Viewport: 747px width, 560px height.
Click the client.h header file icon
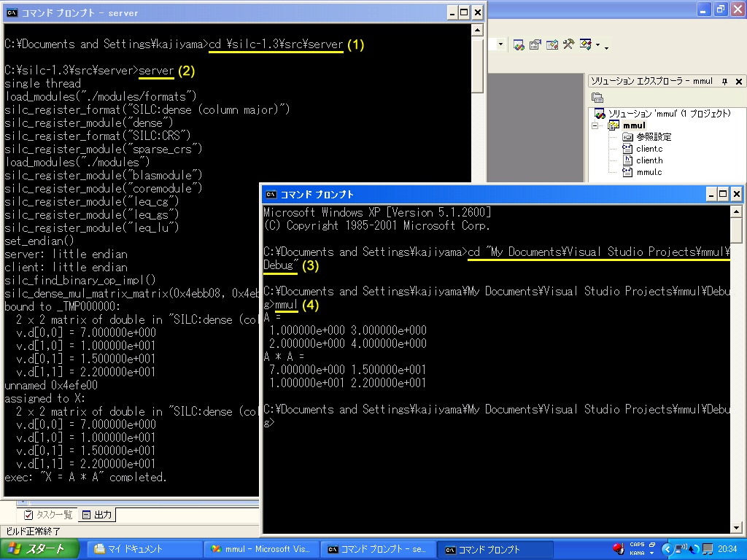628,160
